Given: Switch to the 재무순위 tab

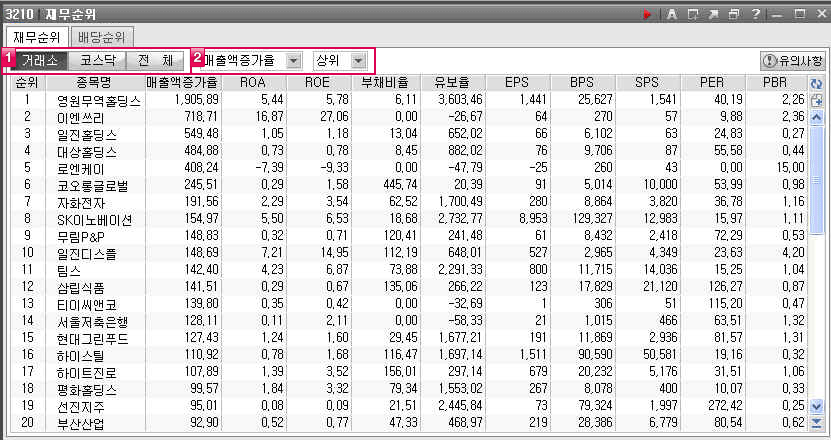Looking at the screenshot, I should [37, 37].
